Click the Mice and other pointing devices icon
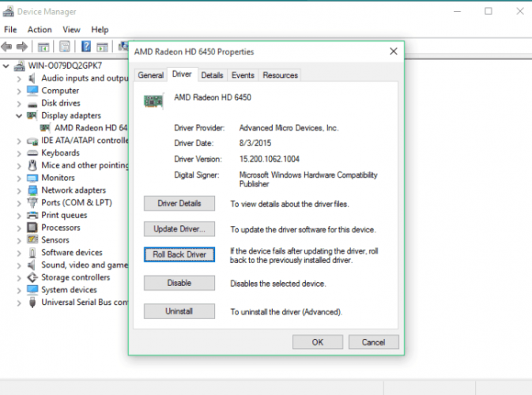Screen dimensions: 532x395 click(x=32, y=165)
